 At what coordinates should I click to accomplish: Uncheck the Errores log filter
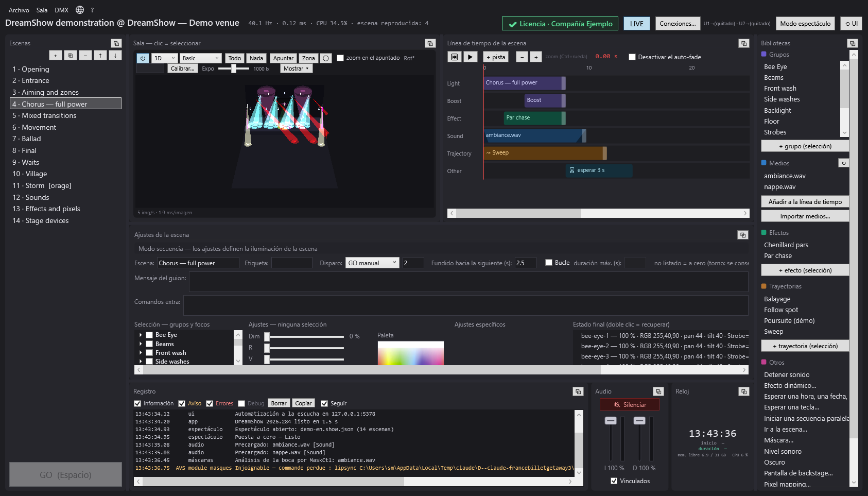[210, 403]
